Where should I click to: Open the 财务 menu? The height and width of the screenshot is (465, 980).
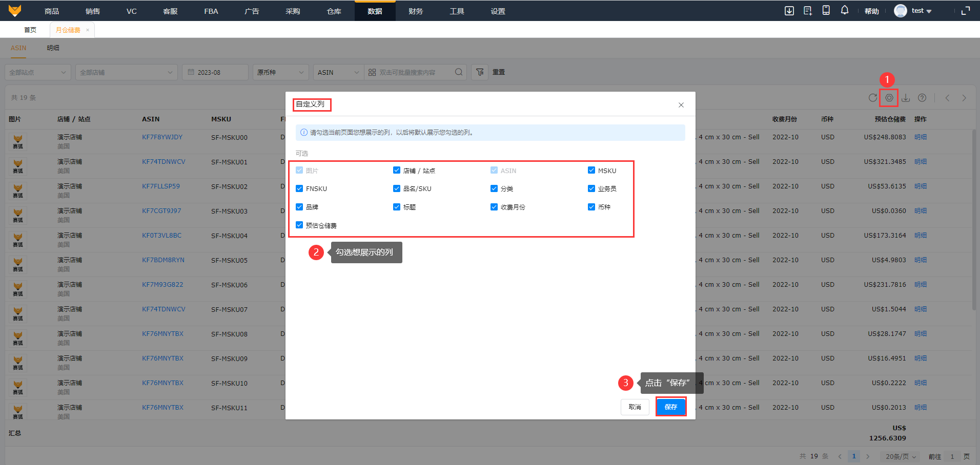pos(416,11)
